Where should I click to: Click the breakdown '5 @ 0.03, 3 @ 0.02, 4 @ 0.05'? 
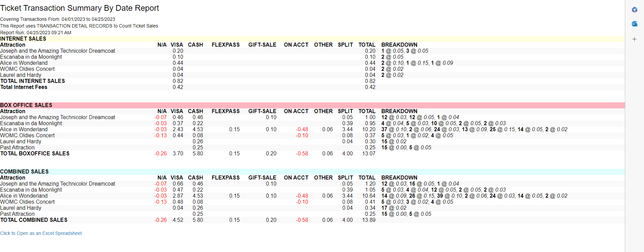click(x=417, y=202)
